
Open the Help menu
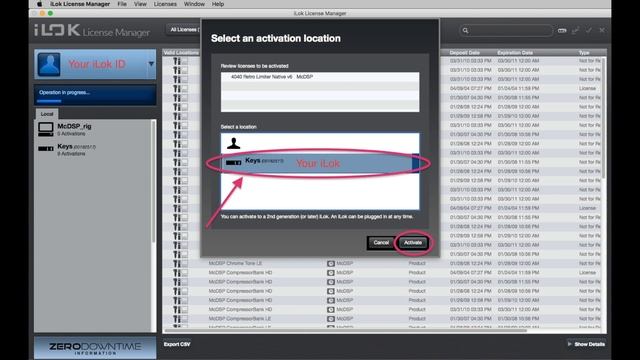tap(218, 4)
